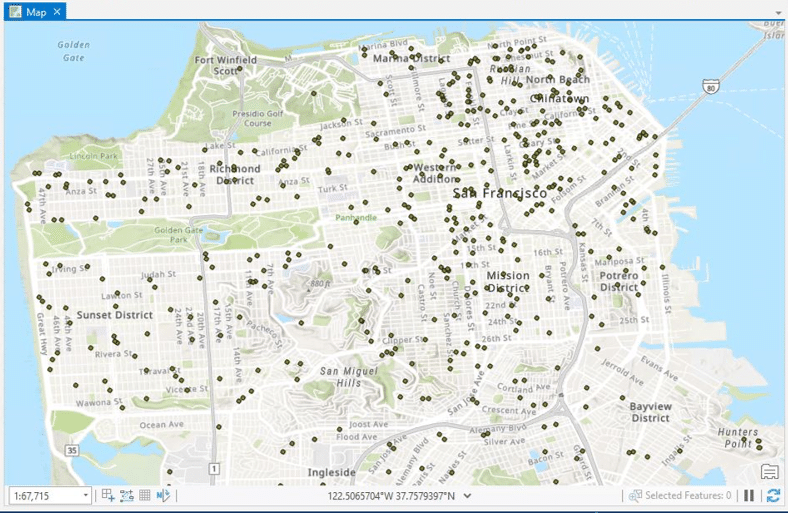Click the Marina District label
This screenshot has width=788, height=513.
[x=411, y=58]
